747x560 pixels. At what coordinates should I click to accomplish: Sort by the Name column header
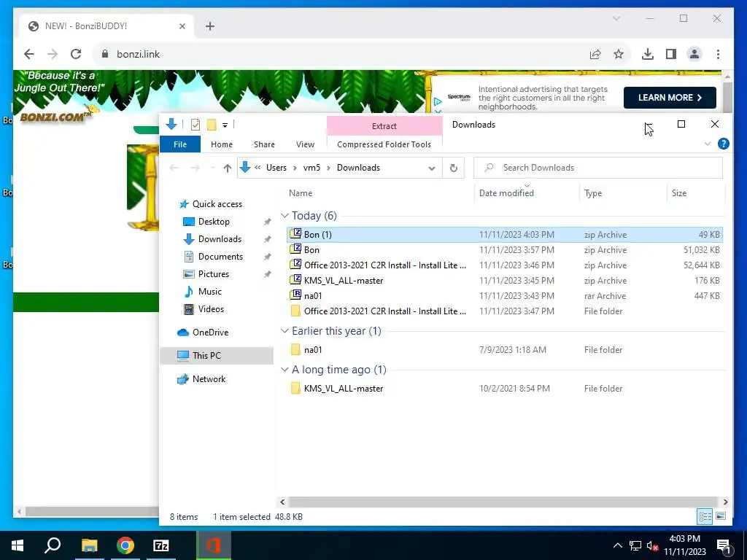click(x=301, y=192)
